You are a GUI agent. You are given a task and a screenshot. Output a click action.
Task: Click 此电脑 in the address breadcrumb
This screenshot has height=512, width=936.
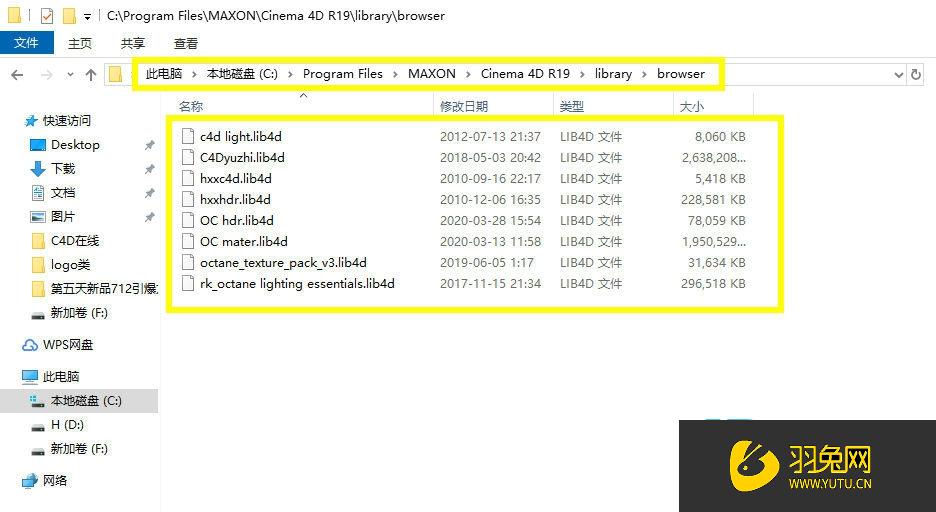pyautogui.click(x=164, y=73)
